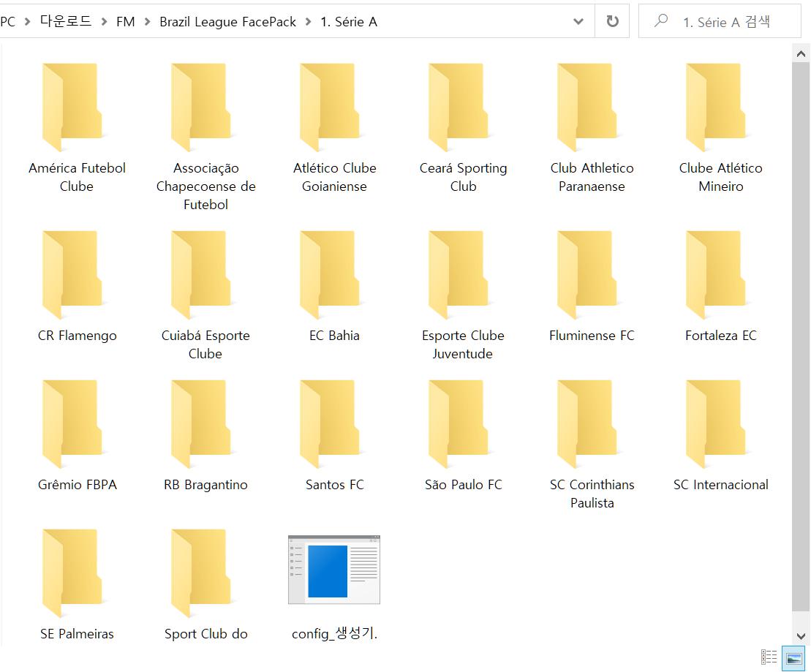811x672 pixels.
Task: Click the config_생성기. file name
Action: pos(335,634)
